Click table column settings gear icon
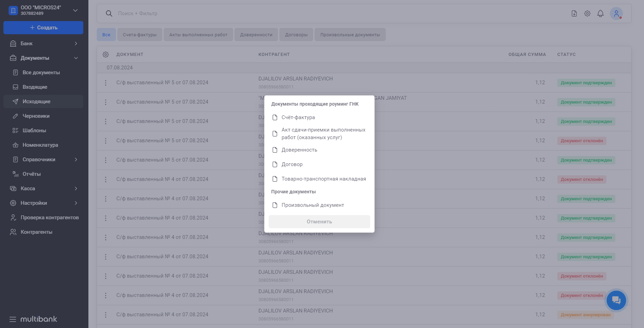The width and height of the screenshot is (644, 328). (x=106, y=55)
